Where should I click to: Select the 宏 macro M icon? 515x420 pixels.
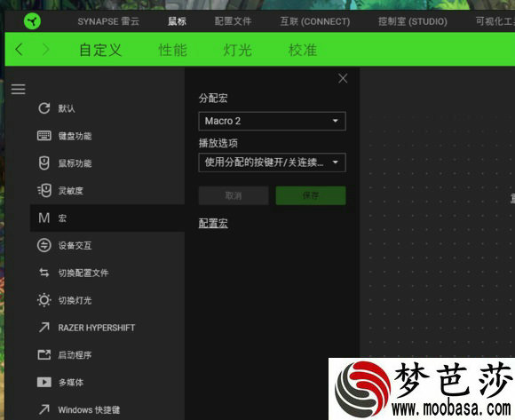point(44,218)
